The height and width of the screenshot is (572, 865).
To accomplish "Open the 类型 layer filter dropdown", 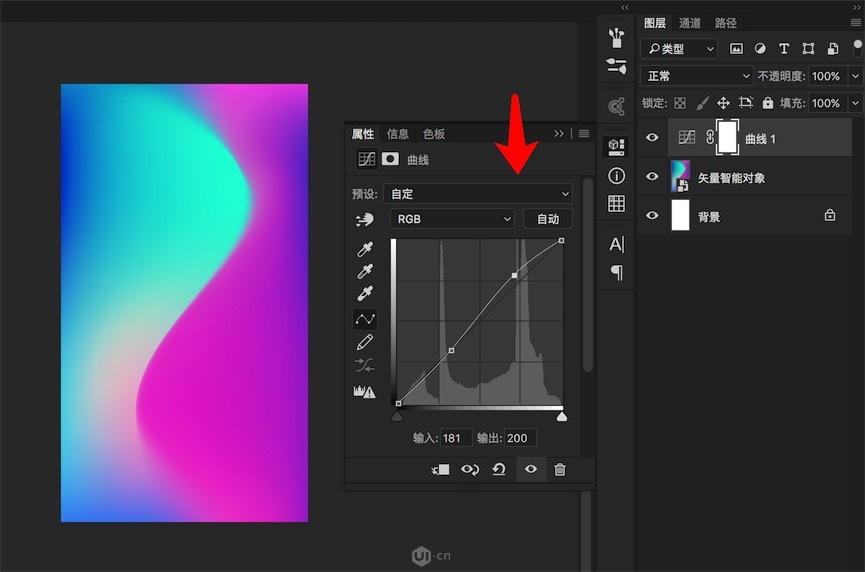I will click(x=679, y=49).
